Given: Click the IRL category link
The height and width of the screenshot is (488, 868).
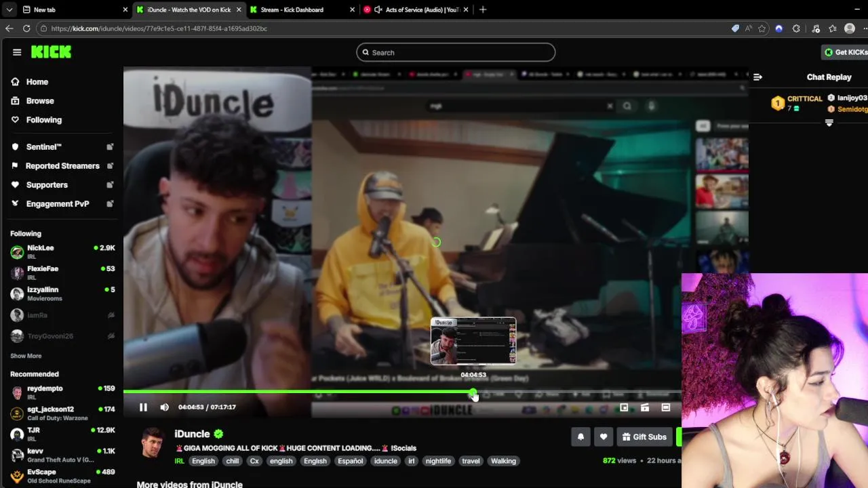Looking at the screenshot, I should (180, 461).
